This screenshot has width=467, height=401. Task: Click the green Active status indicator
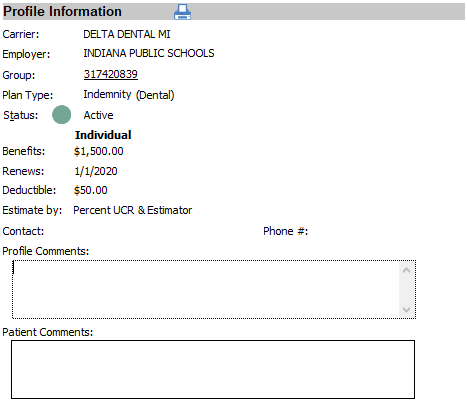pos(62,115)
